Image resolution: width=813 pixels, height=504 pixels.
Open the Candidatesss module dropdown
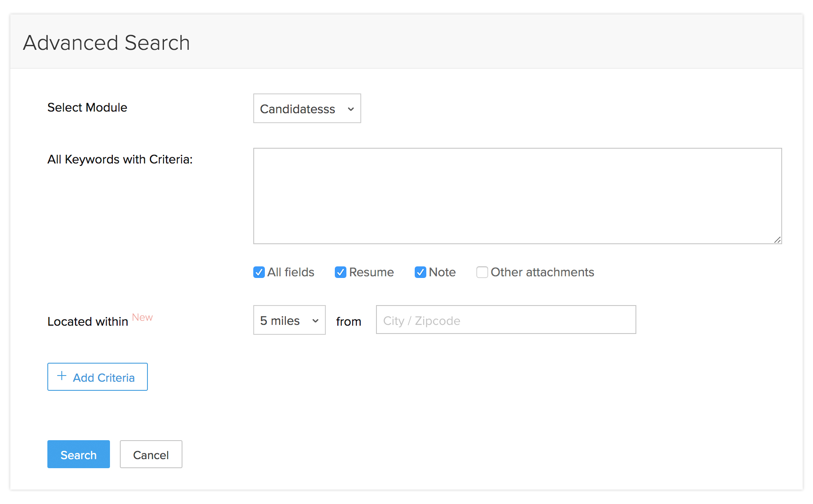(306, 109)
